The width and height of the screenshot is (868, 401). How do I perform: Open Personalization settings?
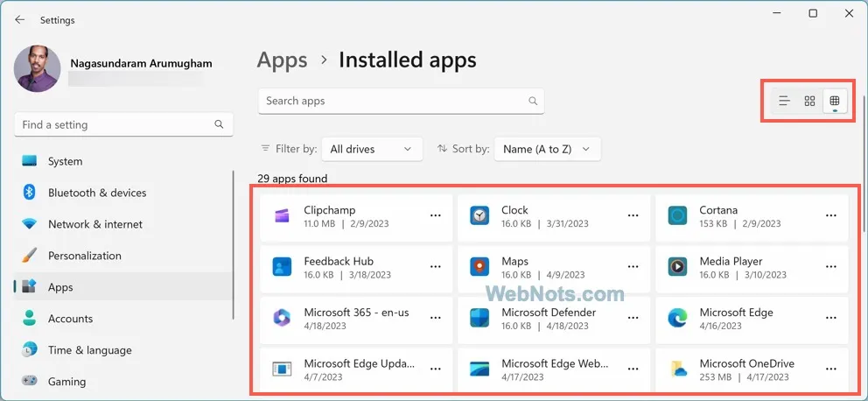122,256
